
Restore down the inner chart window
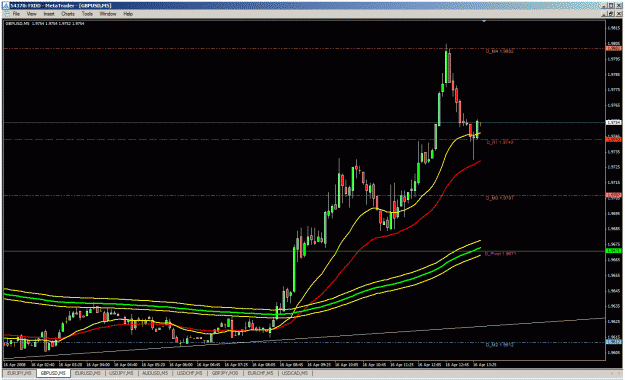pyautogui.click(x=611, y=14)
